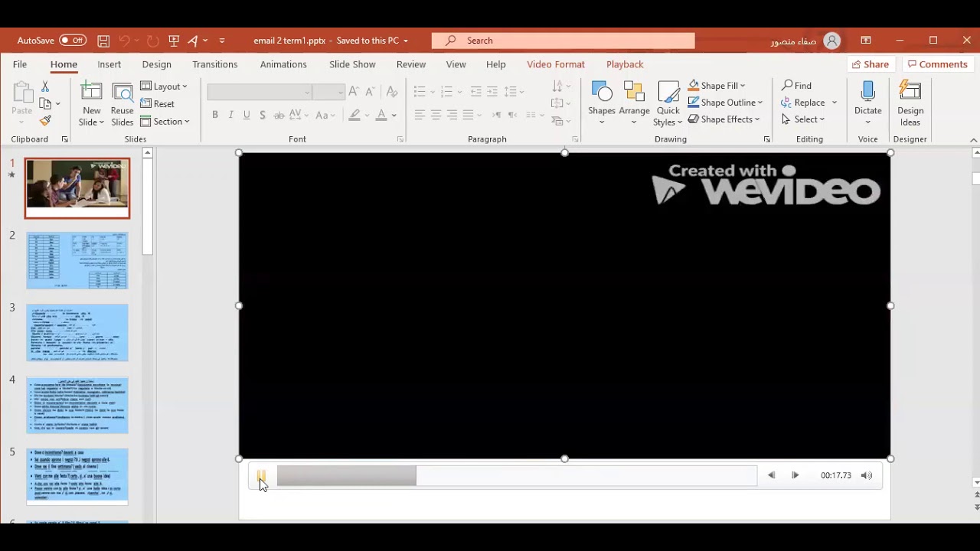
Task: Apply bullet list formatting
Action: pyautogui.click(x=420, y=92)
